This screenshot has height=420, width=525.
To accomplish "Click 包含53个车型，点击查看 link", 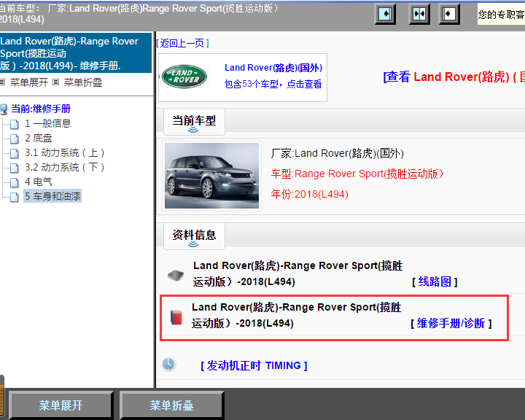I will pos(273,84).
